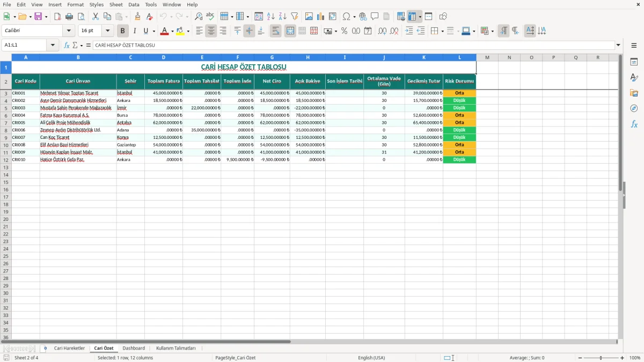
Task: Insert an image
Action: pyautogui.click(x=309, y=17)
